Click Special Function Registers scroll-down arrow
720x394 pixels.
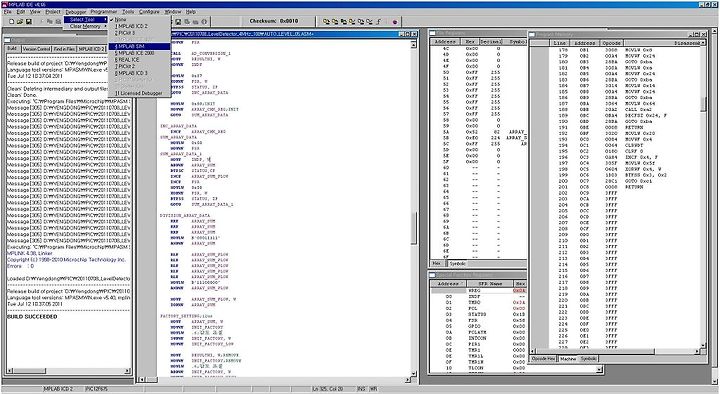599,369
